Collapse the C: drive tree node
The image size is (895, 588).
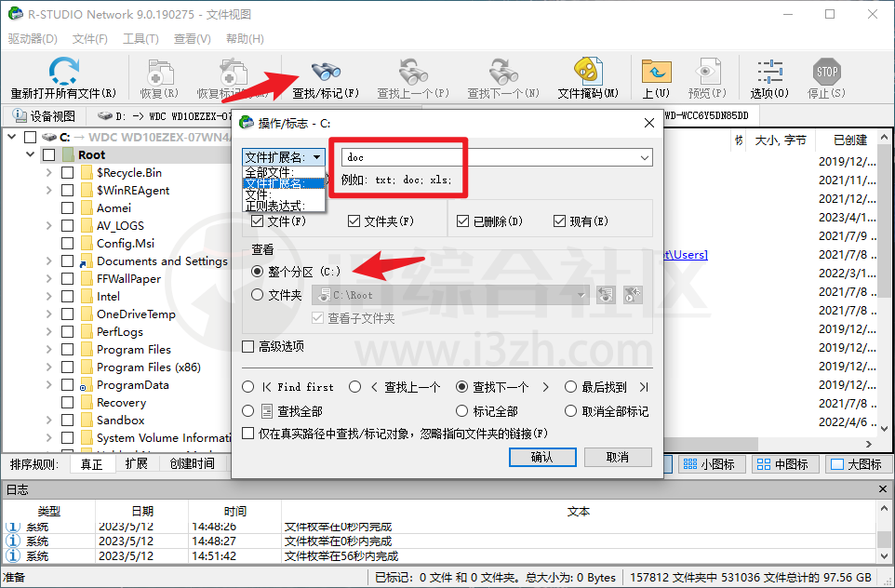(x=11, y=137)
